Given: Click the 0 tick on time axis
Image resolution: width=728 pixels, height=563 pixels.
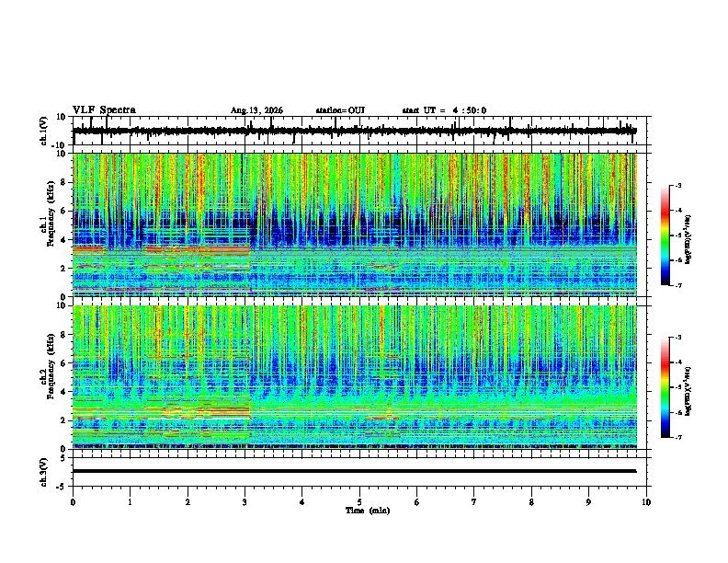Looking at the screenshot, I should point(73,502).
